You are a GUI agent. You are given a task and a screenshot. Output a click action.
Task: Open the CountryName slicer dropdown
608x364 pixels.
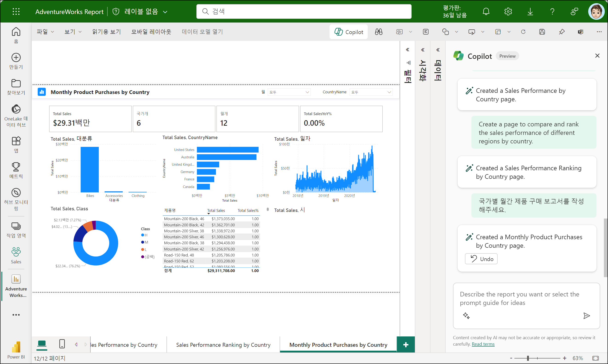point(371,92)
